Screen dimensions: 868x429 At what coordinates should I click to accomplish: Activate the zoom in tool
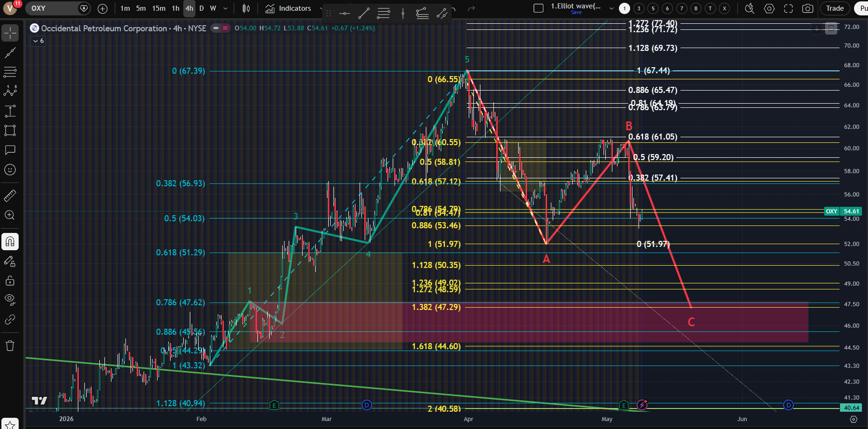coord(10,215)
